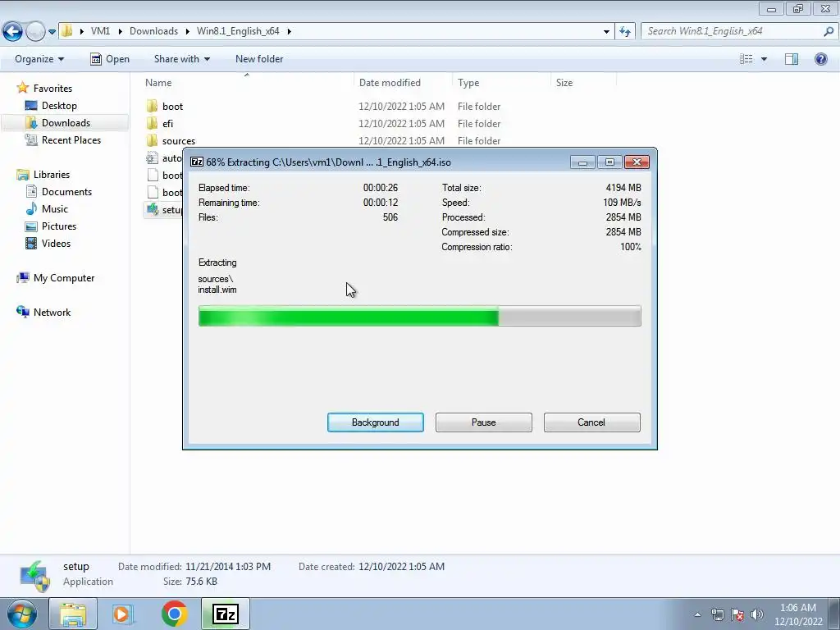
Task: Open the Share with menu
Action: pyautogui.click(x=181, y=59)
